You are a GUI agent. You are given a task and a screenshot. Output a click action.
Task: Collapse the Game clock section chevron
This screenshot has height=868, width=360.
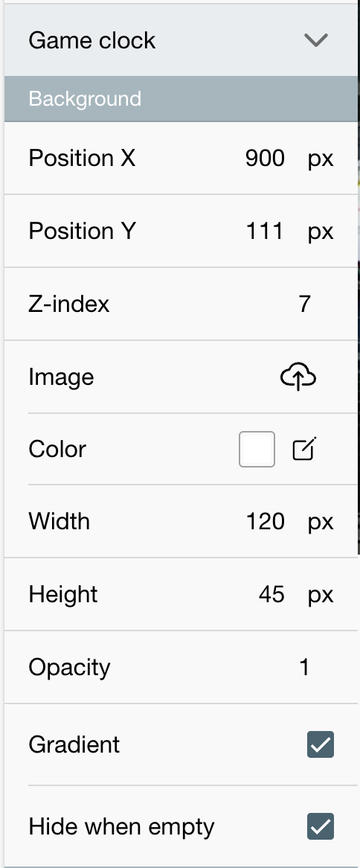[316, 40]
